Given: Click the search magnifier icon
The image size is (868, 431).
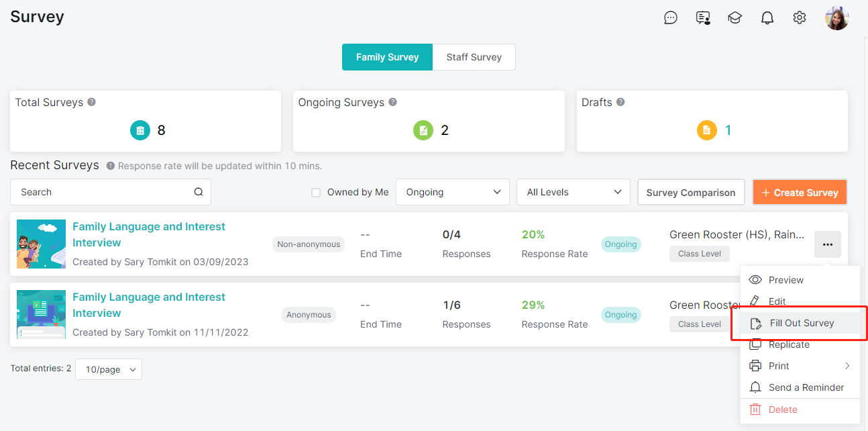Looking at the screenshot, I should click(199, 192).
